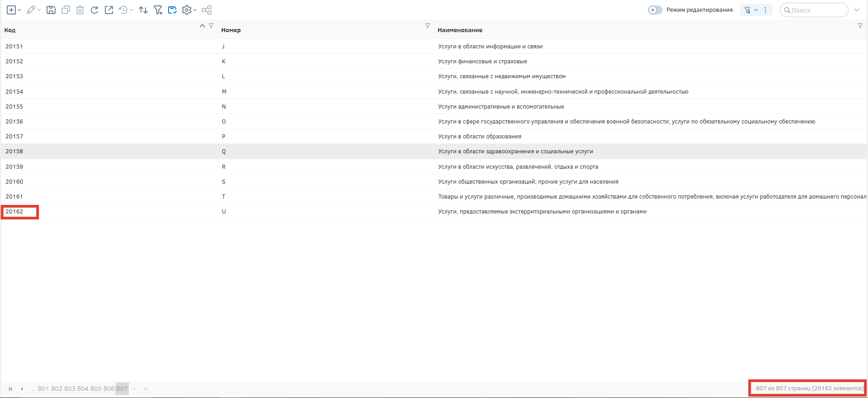Go to page 803

tap(70, 389)
